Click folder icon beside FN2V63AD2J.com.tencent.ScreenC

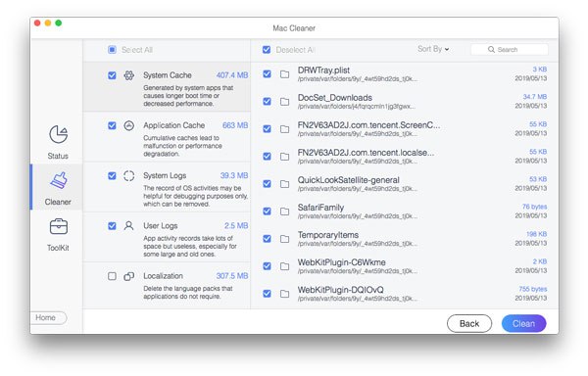tap(285, 129)
